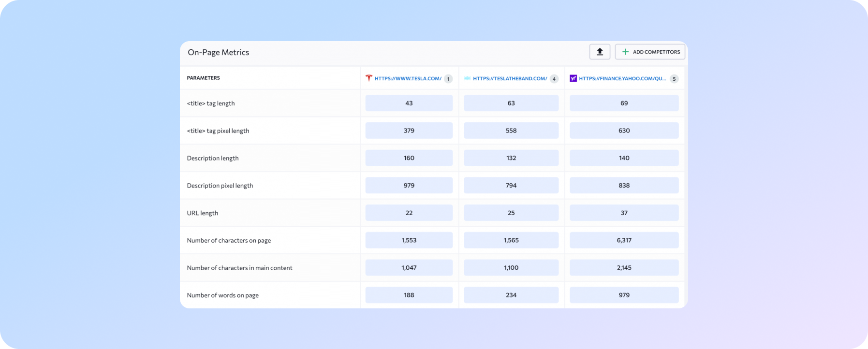This screenshot has width=868, height=349.
Task: Click rank badge 4 beside teslatheband.com
Action: click(554, 79)
